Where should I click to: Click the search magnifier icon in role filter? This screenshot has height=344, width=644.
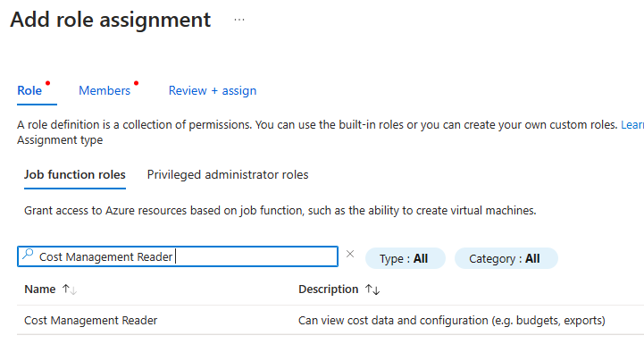pyautogui.click(x=28, y=254)
